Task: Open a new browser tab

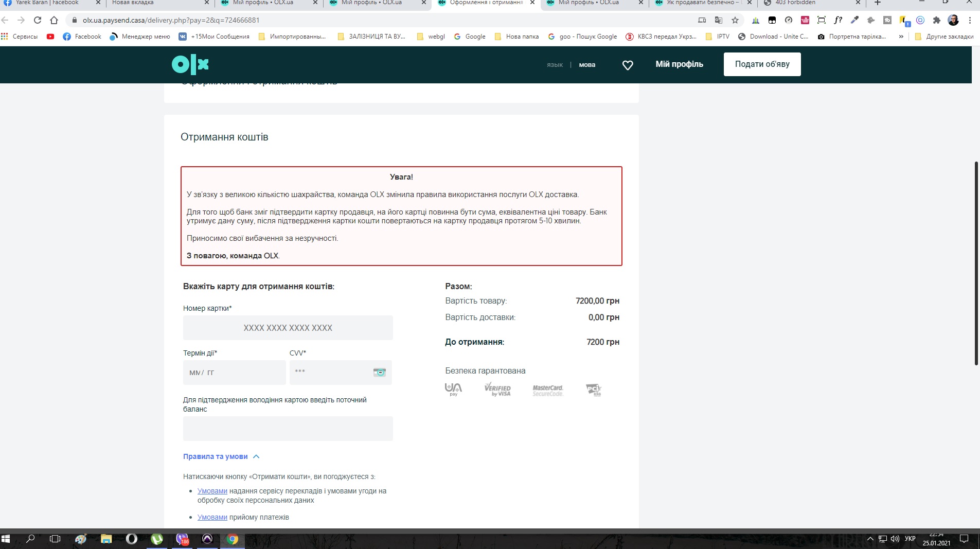Action: tap(878, 3)
